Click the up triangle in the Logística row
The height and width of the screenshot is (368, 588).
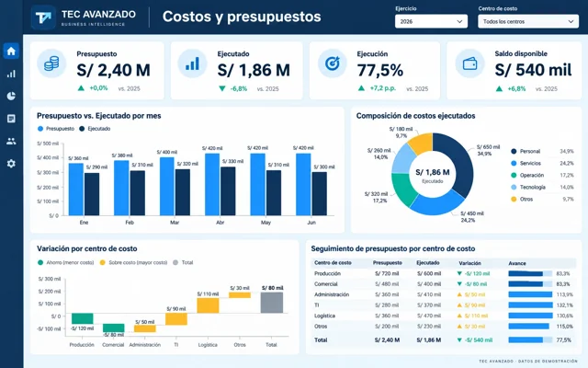459,316
